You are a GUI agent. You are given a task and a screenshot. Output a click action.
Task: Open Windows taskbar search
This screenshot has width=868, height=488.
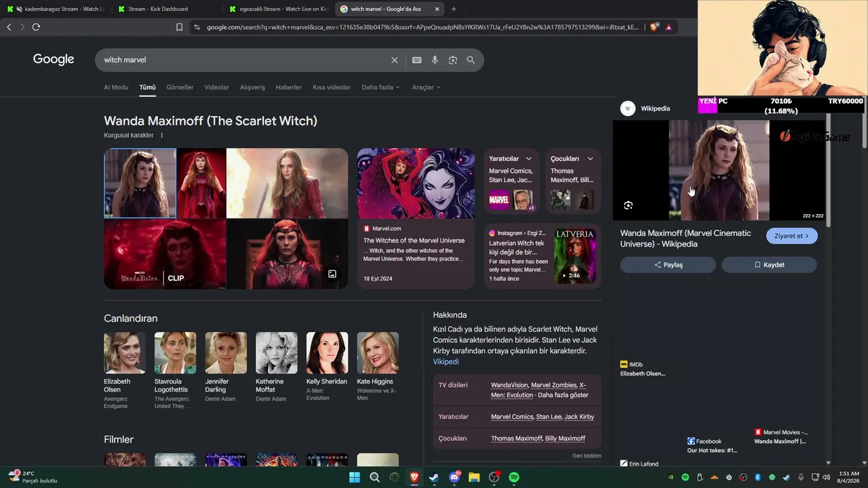[374, 477]
